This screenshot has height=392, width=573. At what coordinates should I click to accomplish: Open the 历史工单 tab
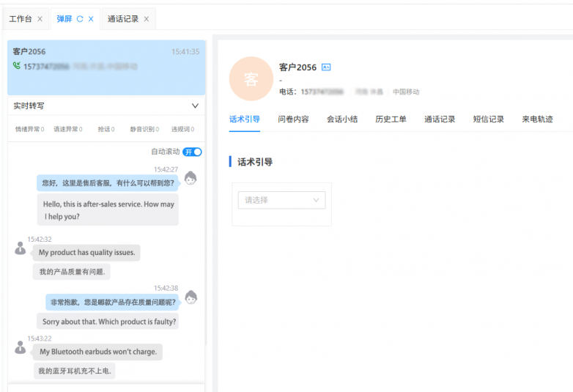[391, 119]
